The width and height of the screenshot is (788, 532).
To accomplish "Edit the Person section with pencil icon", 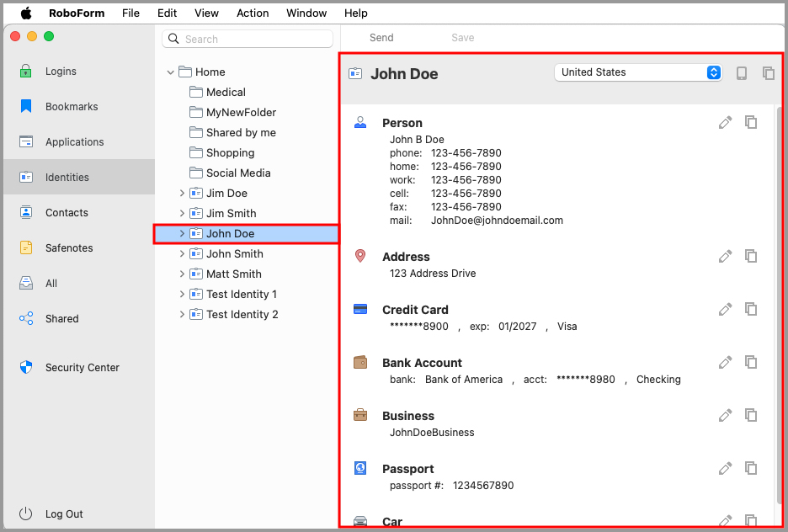I will [x=725, y=122].
